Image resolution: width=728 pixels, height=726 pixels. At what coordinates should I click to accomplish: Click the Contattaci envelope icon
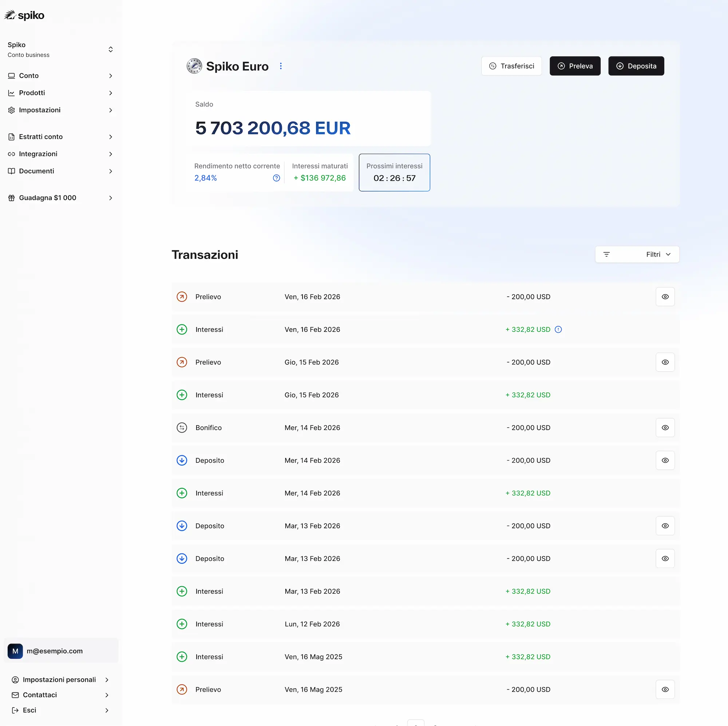tap(15, 695)
